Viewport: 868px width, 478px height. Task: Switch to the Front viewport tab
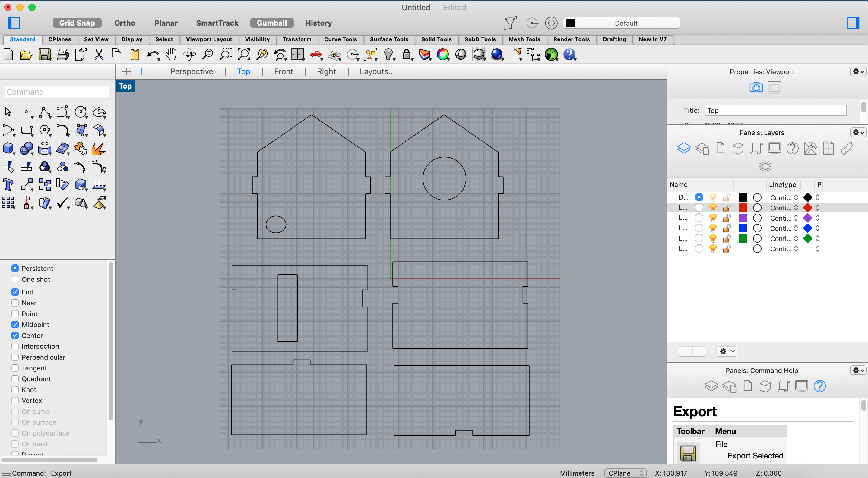[284, 71]
